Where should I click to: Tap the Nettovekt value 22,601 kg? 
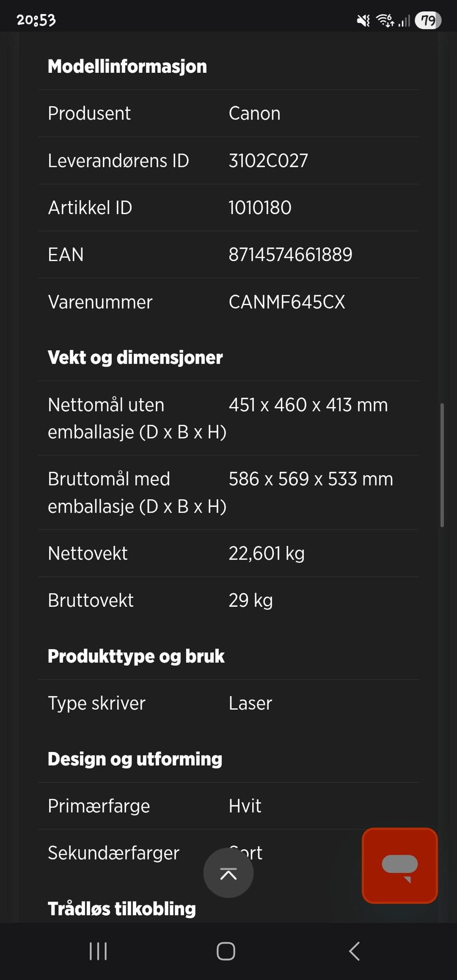pos(267,554)
